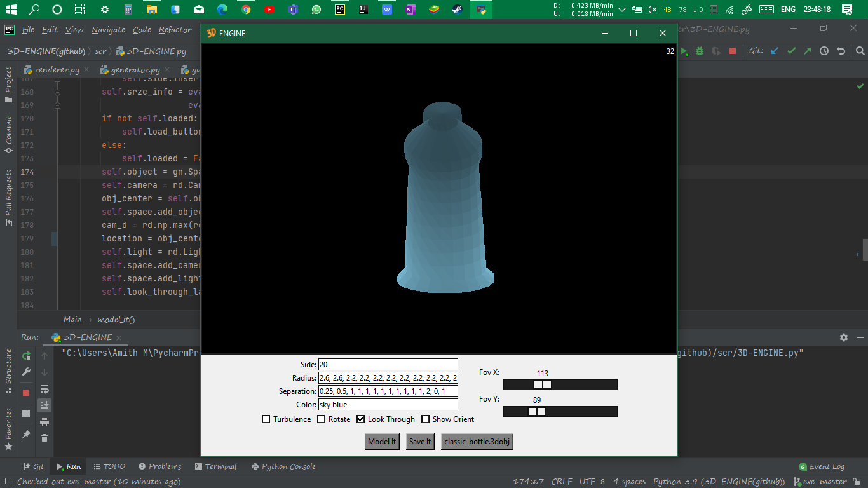
Task: Open the Edit menu
Action: [x=50, y=30]
